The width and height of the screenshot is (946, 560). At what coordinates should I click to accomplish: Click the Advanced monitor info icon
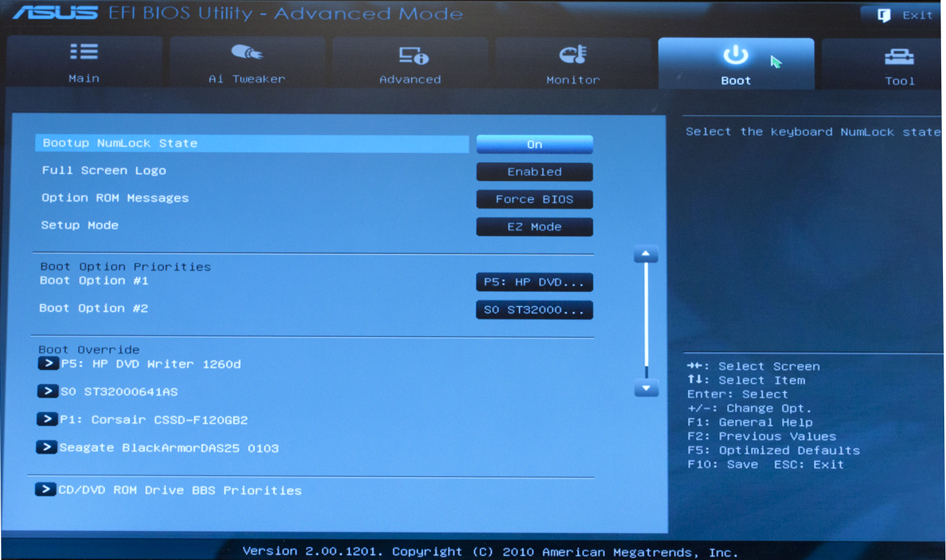[x=414, y=55]
